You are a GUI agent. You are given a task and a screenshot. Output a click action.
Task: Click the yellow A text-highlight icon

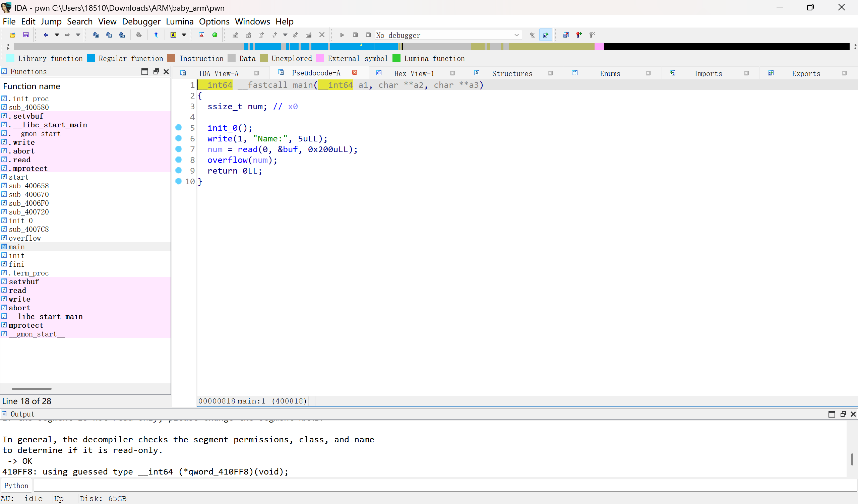173,35
